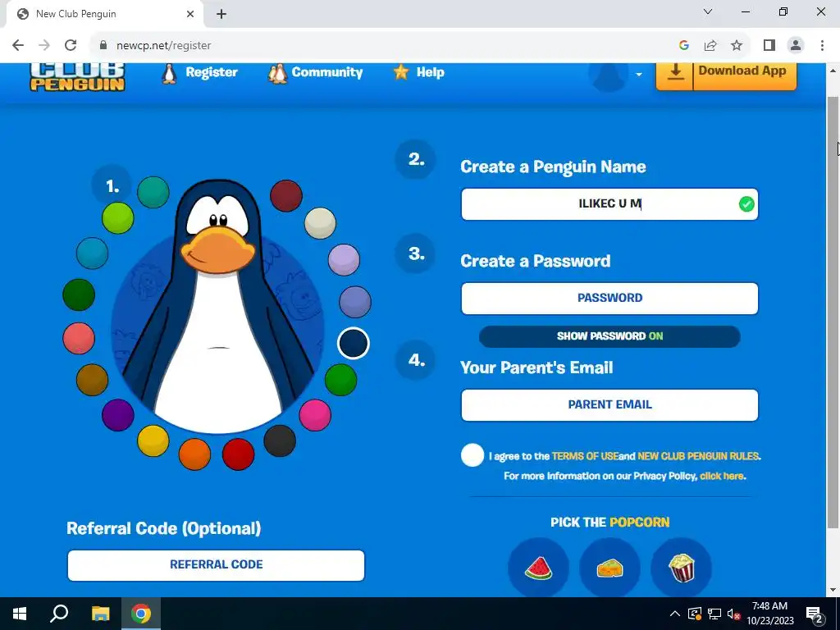840x630 pixels.
Task: Bookmark this page with star icon
Action: 737,45
